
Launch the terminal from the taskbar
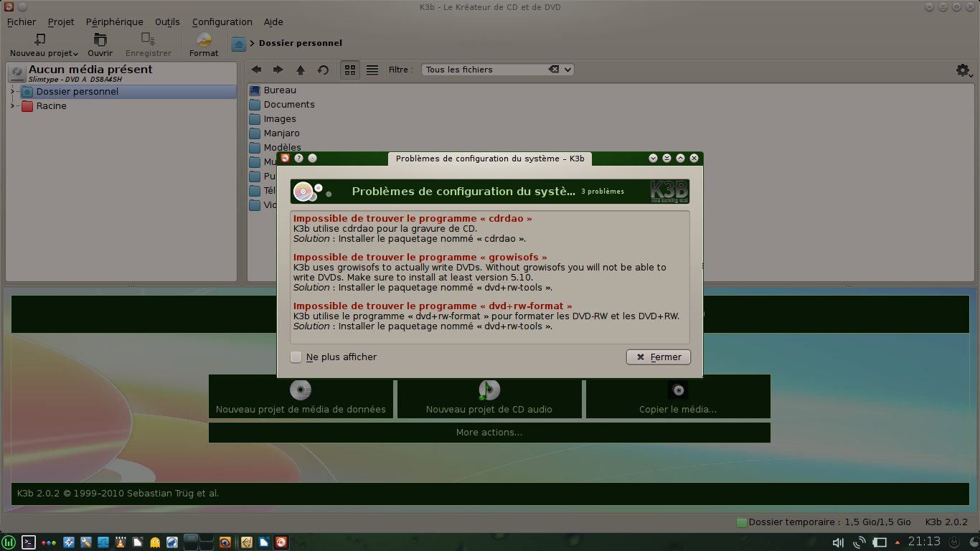29,542
